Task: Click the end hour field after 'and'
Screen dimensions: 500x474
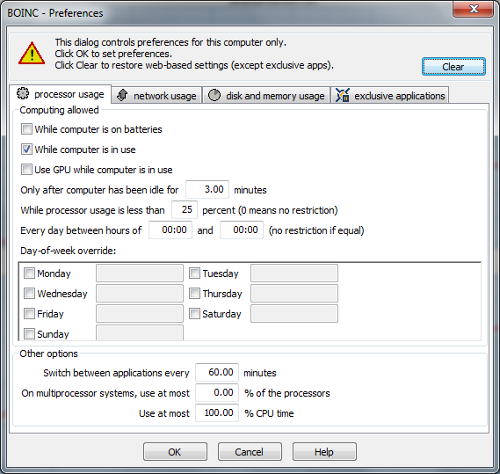Action: pyautogui.click(x=242, y=230)
